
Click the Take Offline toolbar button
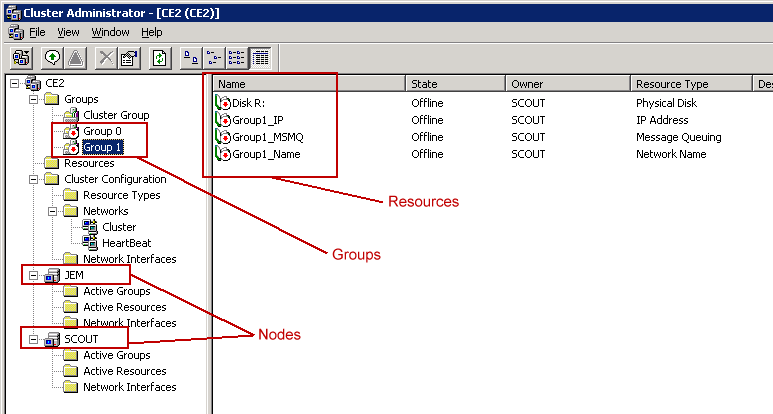pos(76,58)
